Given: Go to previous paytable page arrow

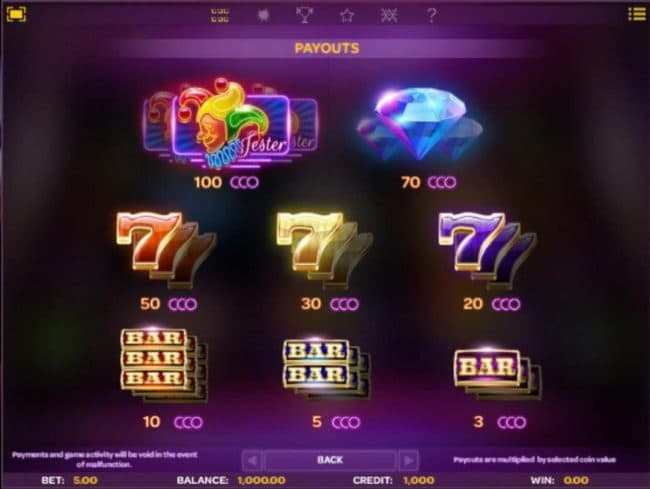Looking at the screenshot, I should tap(252, 460).
